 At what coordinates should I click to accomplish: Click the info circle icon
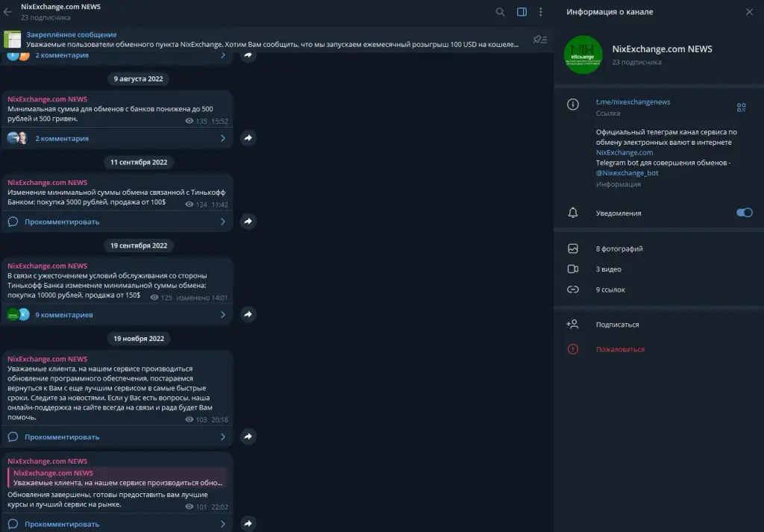(573, 104)
